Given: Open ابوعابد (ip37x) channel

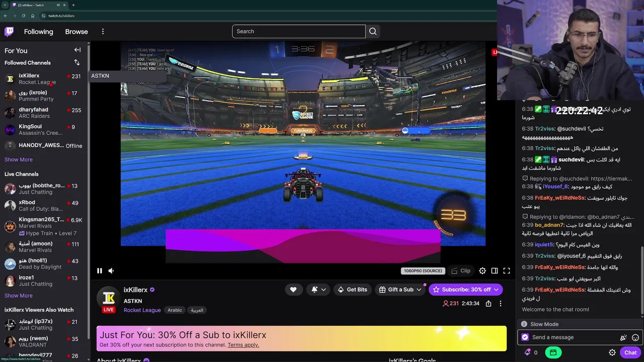Looking at the screenshot, I should tap(43, 324).
